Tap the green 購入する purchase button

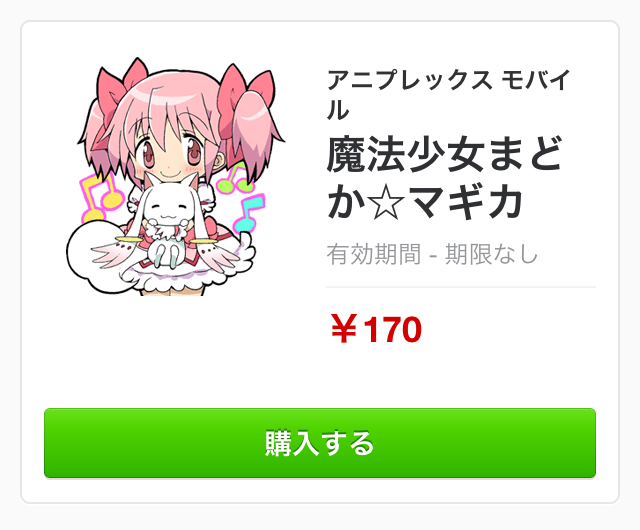click(320, 443)
